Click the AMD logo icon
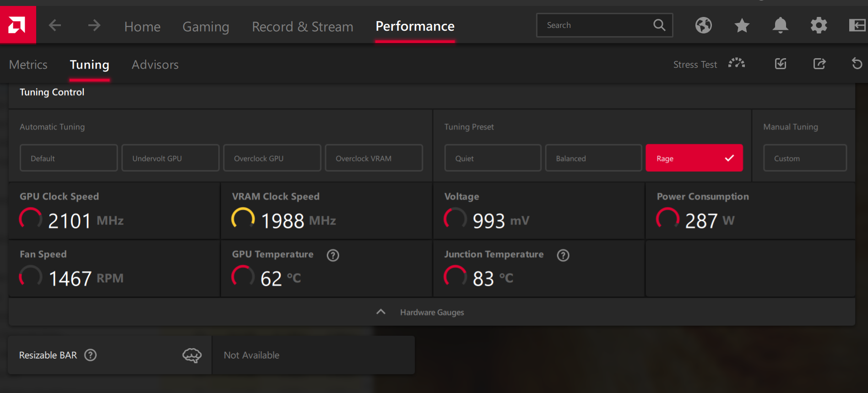 (17, 25)
